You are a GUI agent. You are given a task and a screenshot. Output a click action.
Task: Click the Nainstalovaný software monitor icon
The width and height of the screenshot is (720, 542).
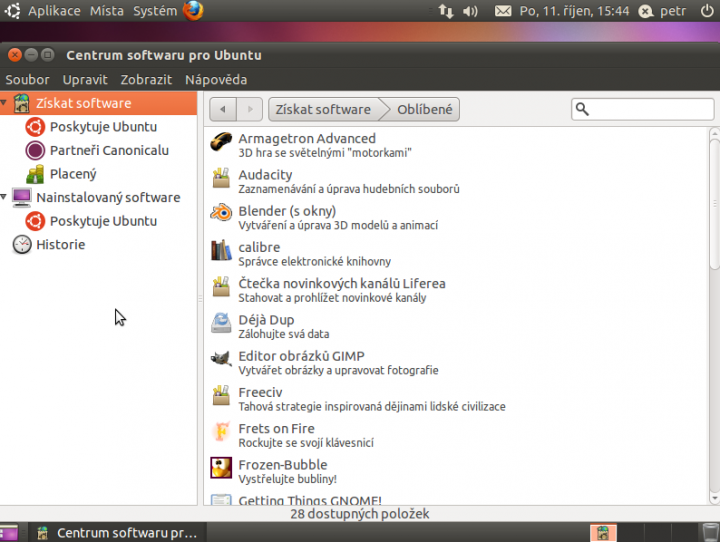pos(22,198)
